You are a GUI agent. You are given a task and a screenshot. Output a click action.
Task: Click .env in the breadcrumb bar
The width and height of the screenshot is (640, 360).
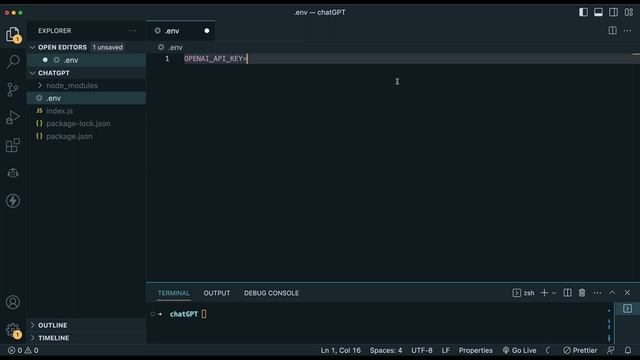(176, 47)
